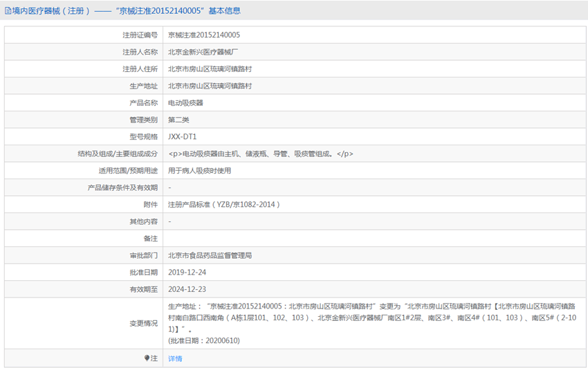588x368 pixels.
Task: Click the intended use text 用于病人吸痰时使用
Action: [199, 171]
